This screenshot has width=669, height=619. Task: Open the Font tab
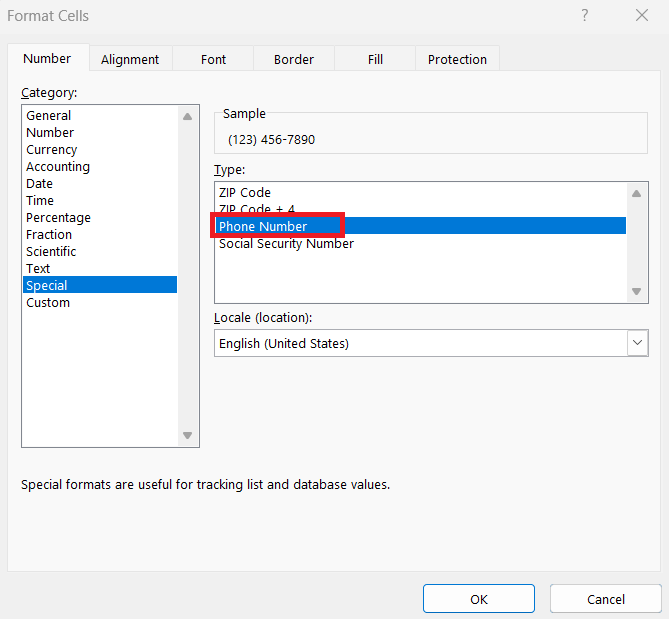213,59
